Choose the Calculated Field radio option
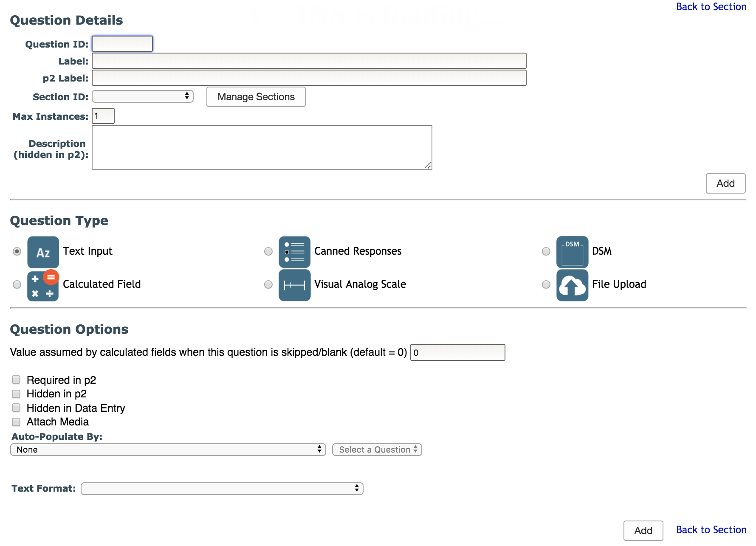 [x=17, y=284]
